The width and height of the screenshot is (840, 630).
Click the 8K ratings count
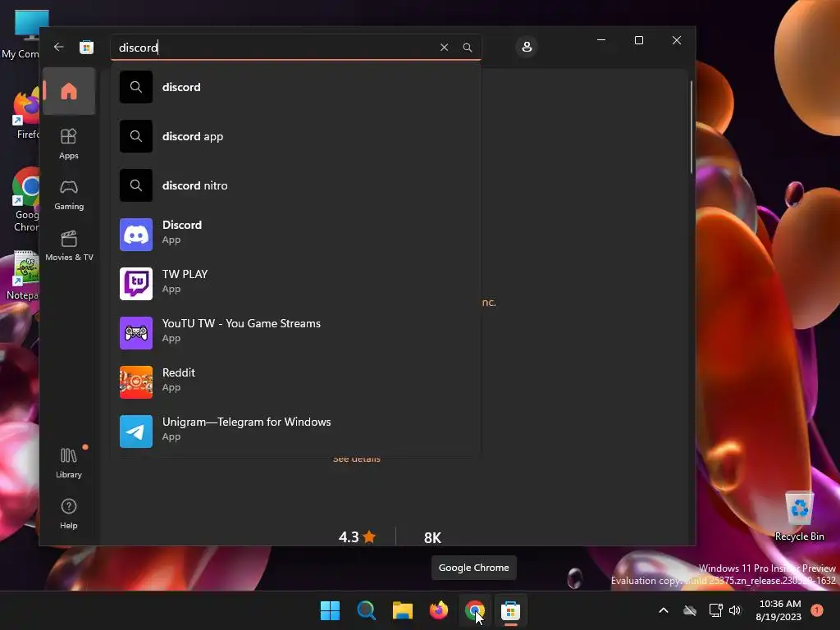click(432, 537)
